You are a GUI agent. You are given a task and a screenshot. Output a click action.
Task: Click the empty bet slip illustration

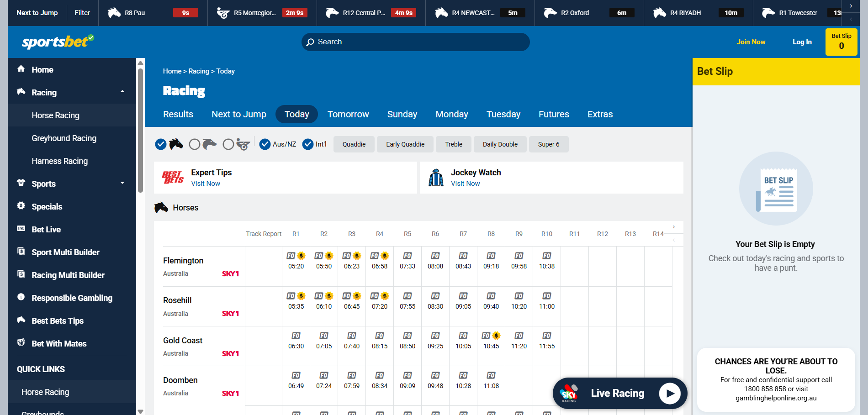click(x=776, y=189)
